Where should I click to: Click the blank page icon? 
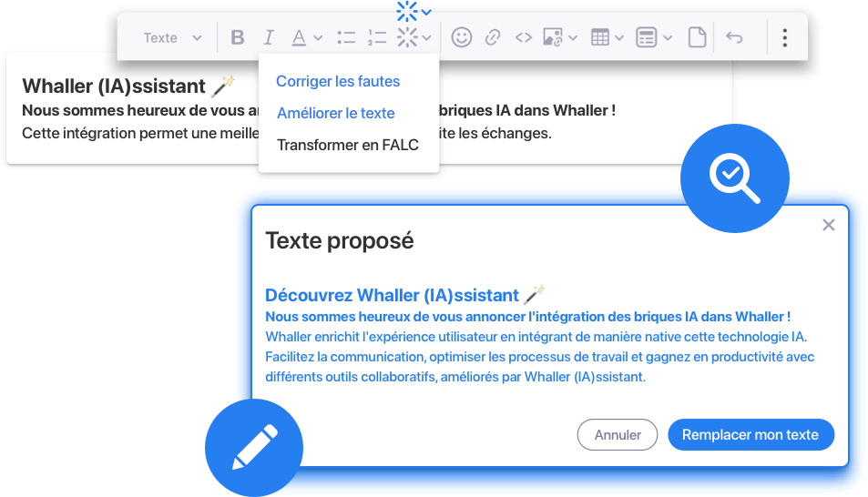coord(697,37)
